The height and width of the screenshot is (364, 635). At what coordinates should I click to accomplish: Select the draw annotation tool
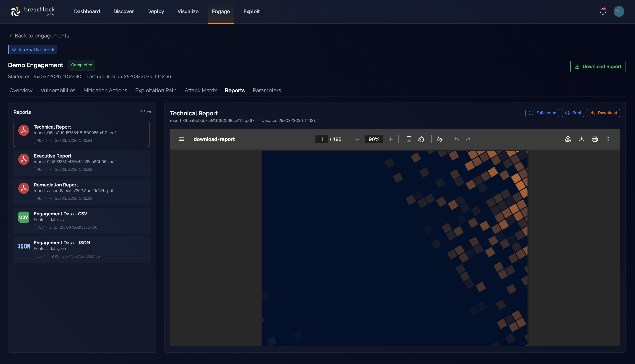(x=440, y=139)
